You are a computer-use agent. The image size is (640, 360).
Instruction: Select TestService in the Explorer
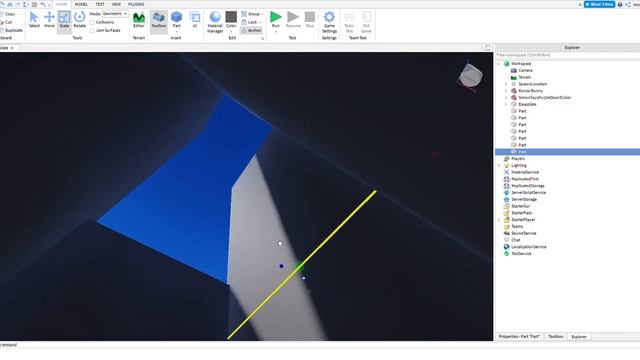pyautogui.click(x=521, y=254)
